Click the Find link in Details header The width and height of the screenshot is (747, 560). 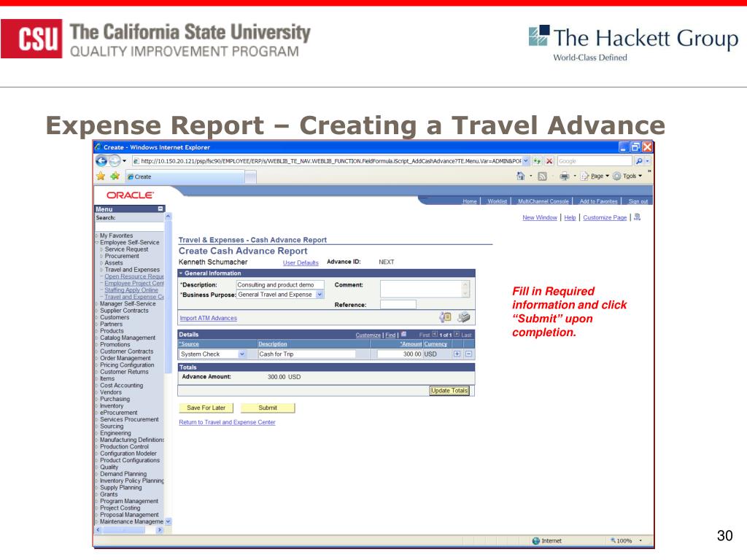390,335
